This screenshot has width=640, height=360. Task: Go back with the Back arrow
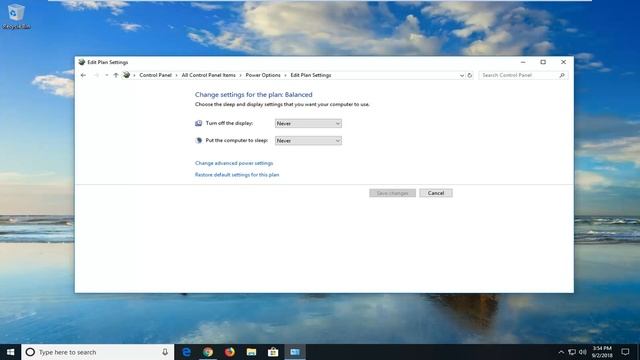tap(83, 75)
